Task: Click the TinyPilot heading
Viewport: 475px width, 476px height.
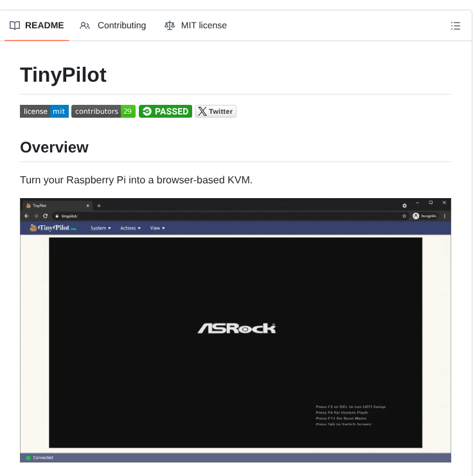Action: pos(63,75)
